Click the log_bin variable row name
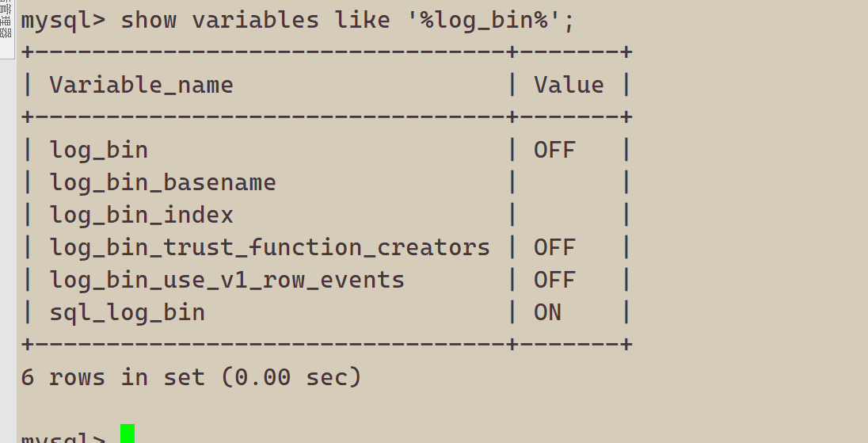 (x=98, y=151)
